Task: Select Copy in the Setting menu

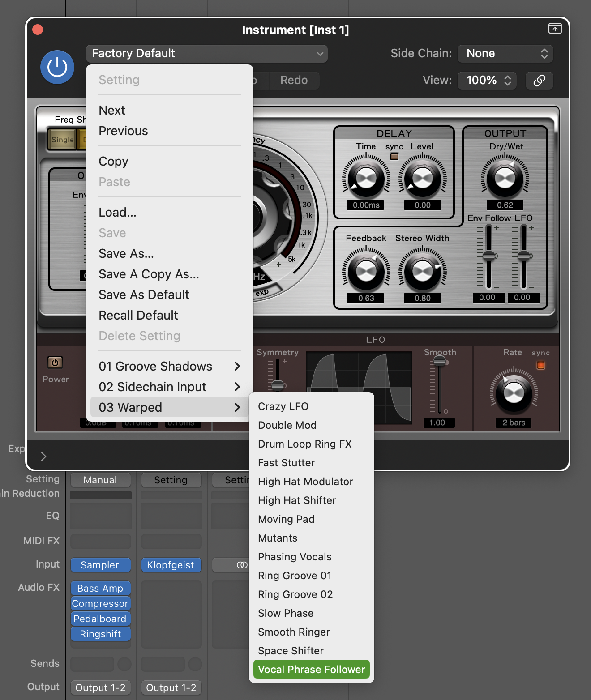Action: (170, 161)
